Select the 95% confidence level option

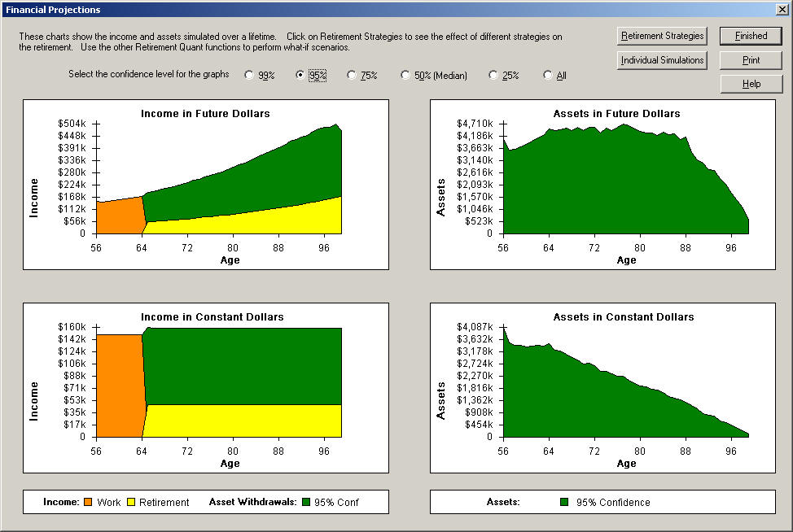[300, 76]
